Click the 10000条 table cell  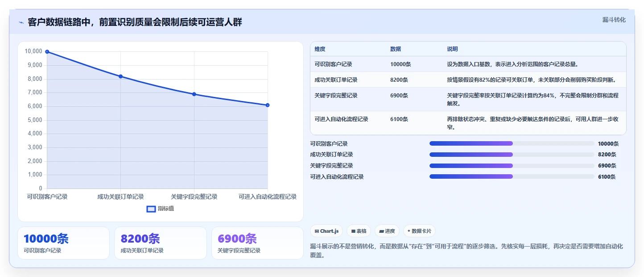(x=400, y=64)
